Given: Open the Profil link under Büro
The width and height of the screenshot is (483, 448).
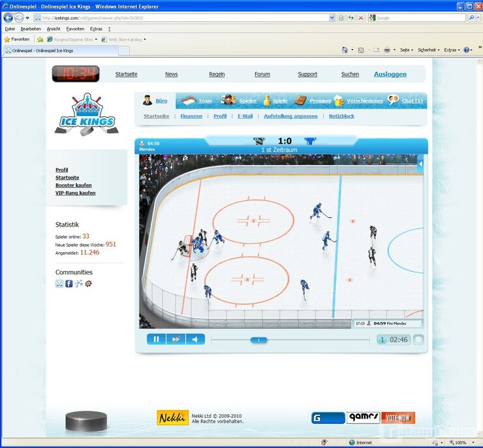Looking at the screenshot, I should pos(220,116).
